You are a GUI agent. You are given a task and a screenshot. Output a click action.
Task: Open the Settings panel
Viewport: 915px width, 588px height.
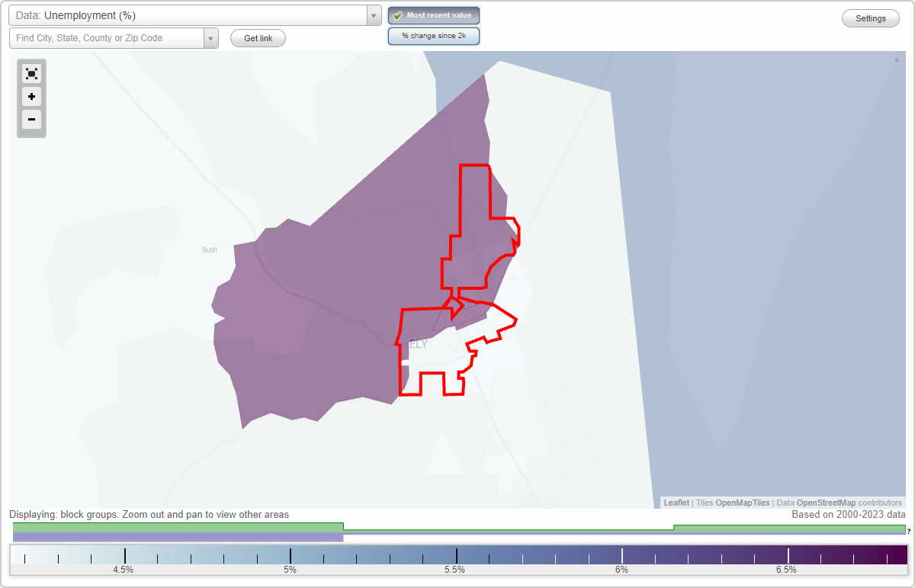coord(870,18)
